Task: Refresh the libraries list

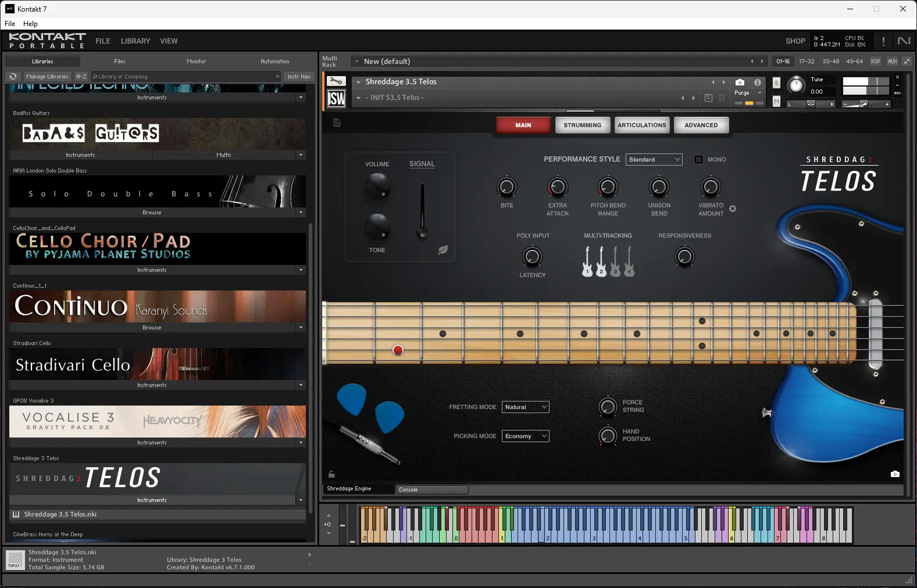Action: click(x=13, y=76)
